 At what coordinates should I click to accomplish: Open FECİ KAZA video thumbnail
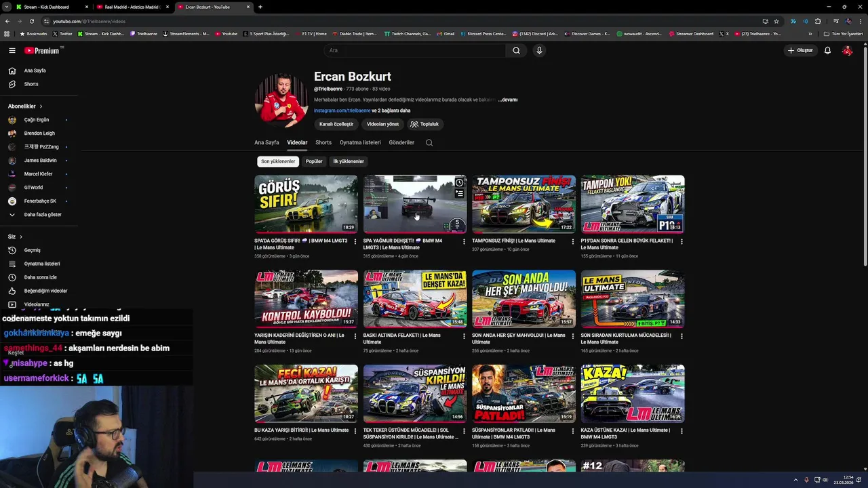tap(306, 394)
